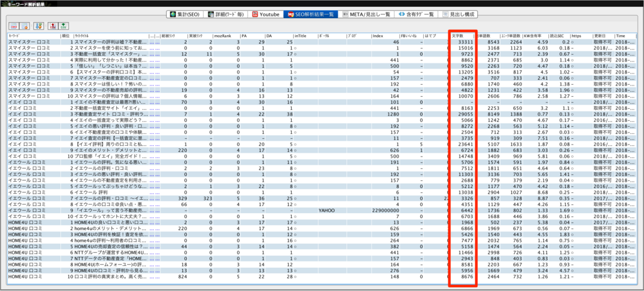This screenshot has height=291, width=644.
Task: Click the Index value 229000000
Action: [x=386, y=210]
